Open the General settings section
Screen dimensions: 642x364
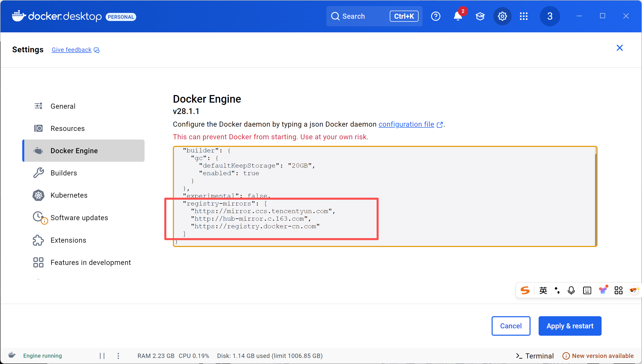[63, 106]
